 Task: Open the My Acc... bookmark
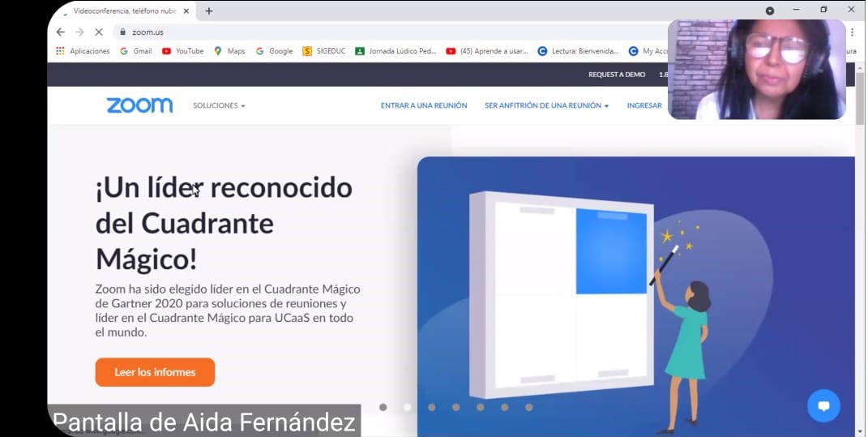(x=648, y=51)
